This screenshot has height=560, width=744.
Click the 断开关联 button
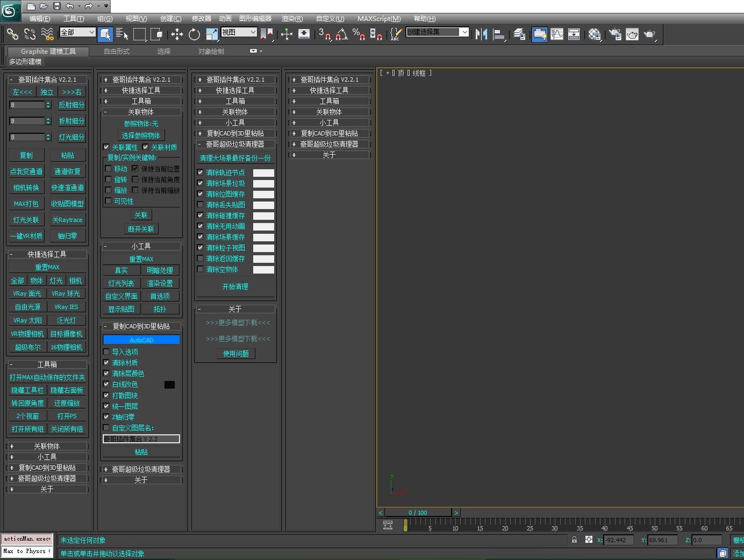point(141,228)
